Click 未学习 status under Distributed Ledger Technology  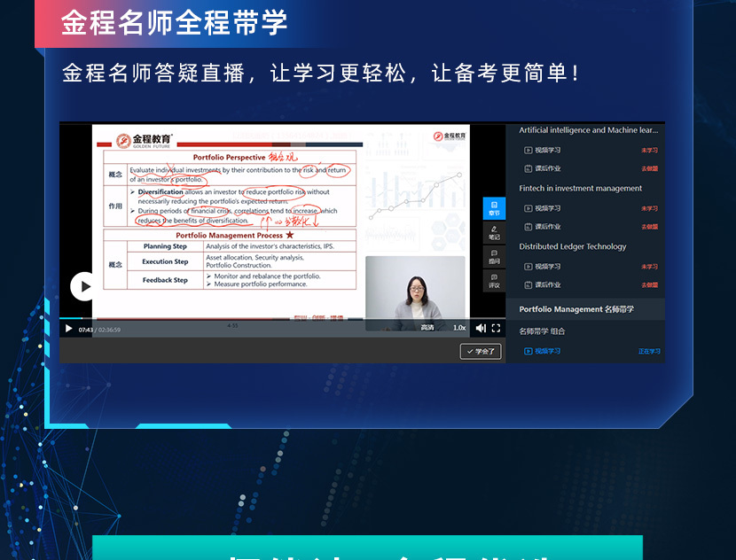[x=650, y=267]
